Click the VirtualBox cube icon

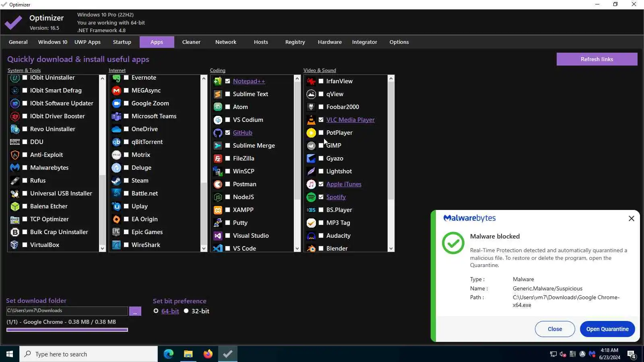point(15,245)
